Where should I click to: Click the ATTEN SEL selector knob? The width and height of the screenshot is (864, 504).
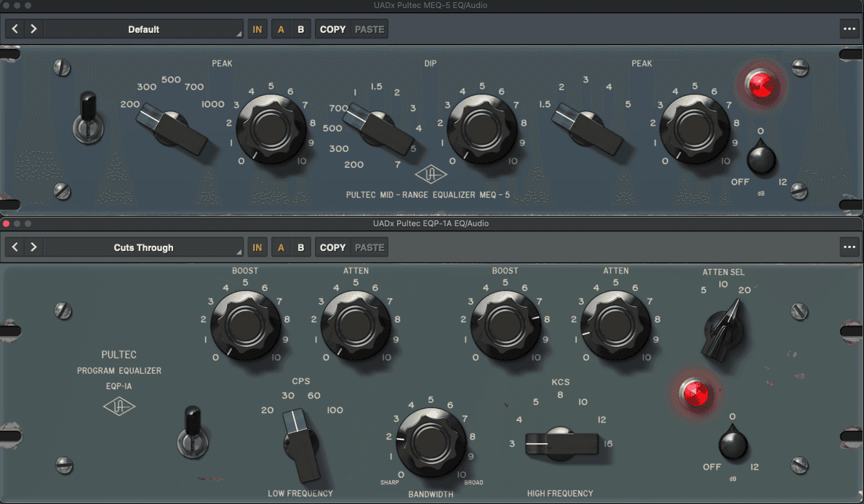tap(724, 330)
